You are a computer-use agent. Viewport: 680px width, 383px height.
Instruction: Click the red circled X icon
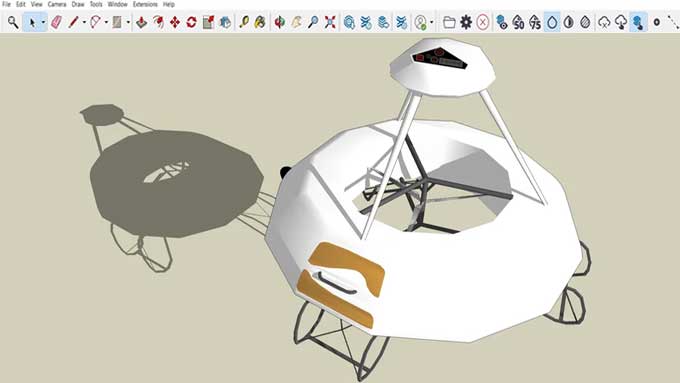tap(483, 22)
